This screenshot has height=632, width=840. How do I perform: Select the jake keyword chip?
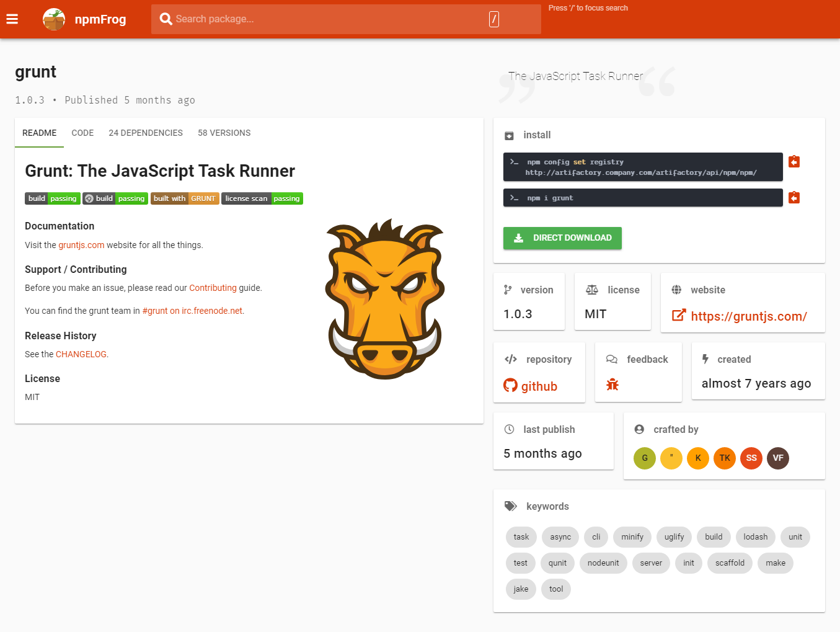click(521, 589)
